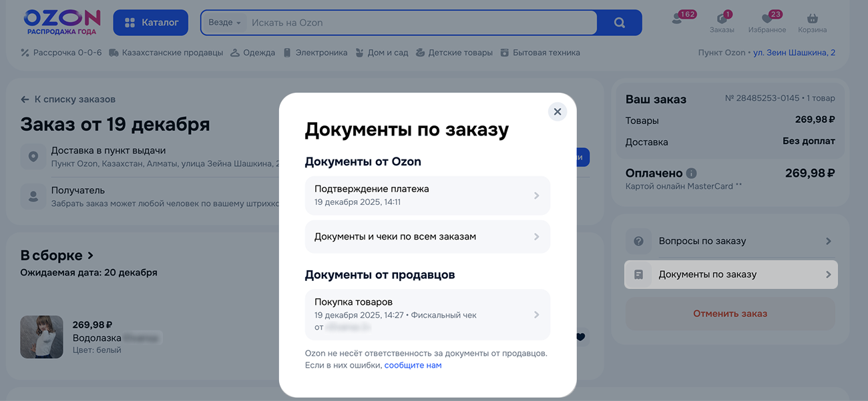Open the profile icon with 162 badge
The height and width of the screenshot is (401, 868).
point(678,19)
